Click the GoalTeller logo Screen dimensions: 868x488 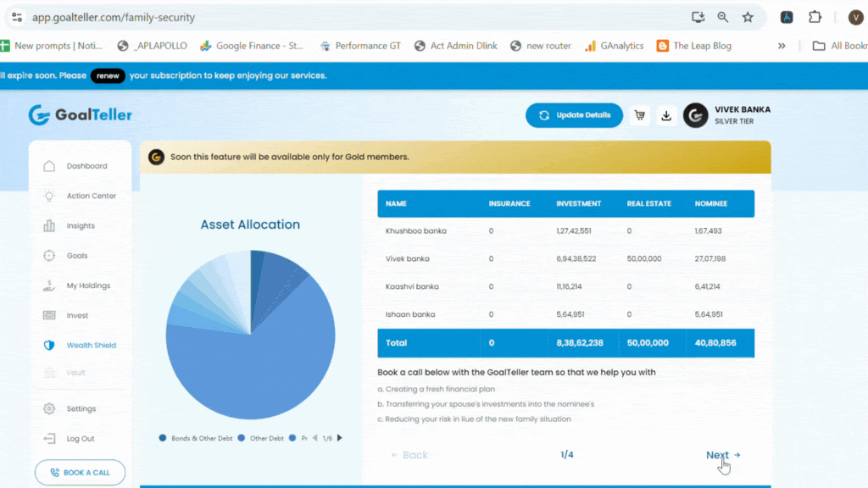[81, 115]
